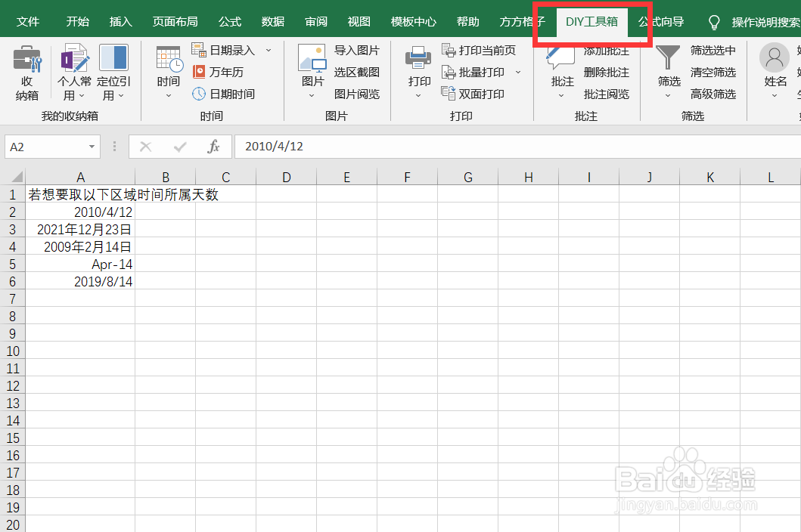Click the 打印 printer icon

(418, 58)
